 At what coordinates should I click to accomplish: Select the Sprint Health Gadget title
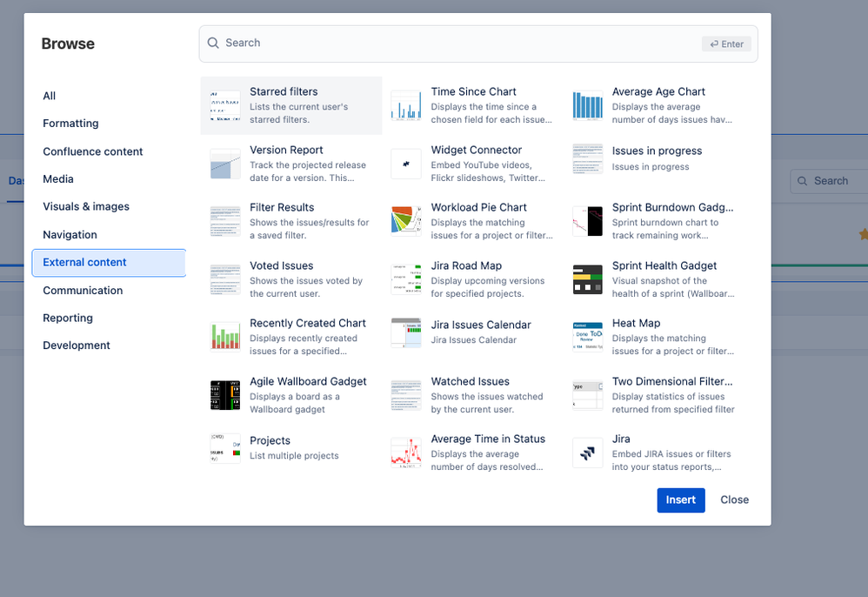(664, 265)
